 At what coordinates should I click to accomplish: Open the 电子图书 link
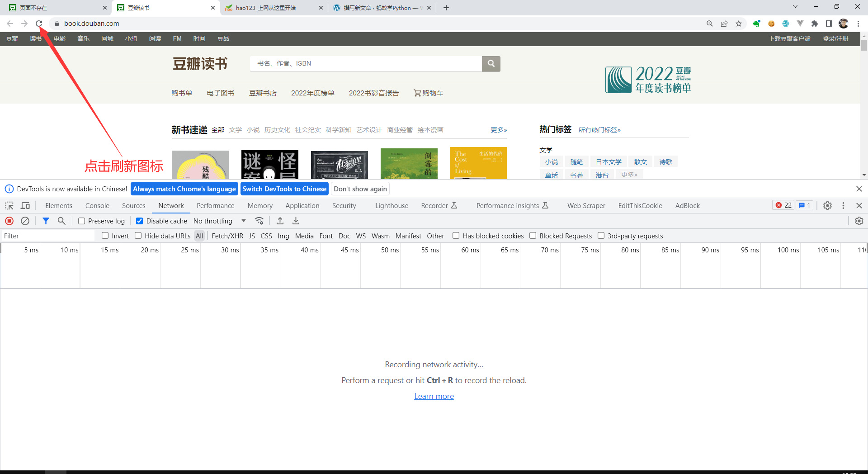221,93
